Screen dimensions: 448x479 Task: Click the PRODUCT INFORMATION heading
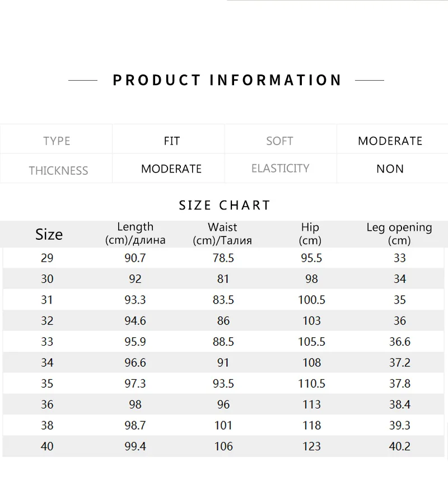pyautogui.click(x=227, y=80)
